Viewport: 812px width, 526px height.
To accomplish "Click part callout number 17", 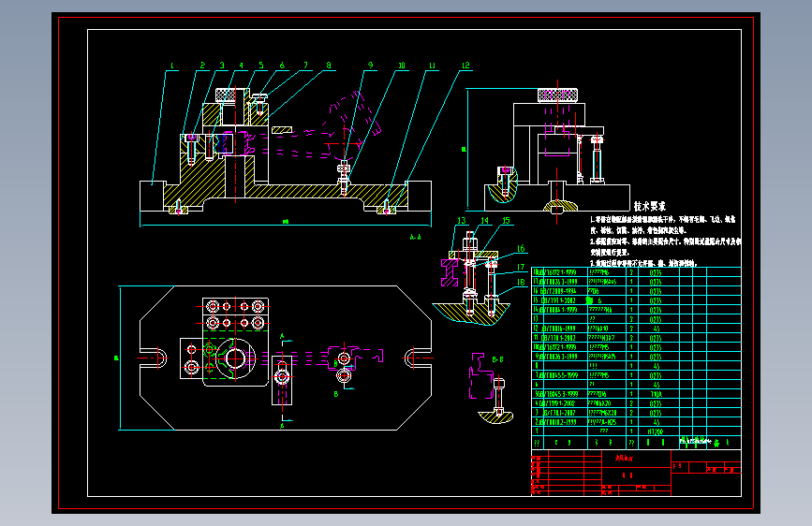I will (x=521, y=267).
